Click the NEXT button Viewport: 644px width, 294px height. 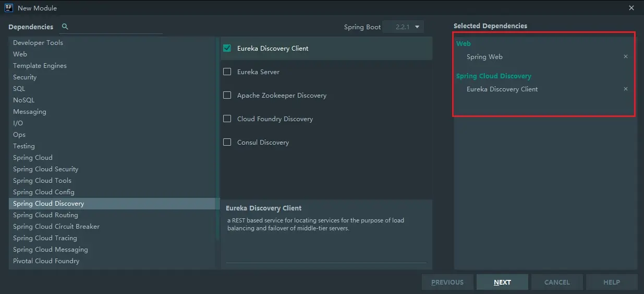coord(502,282)
